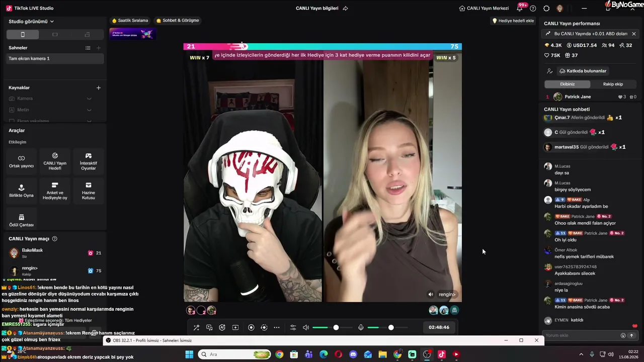644x362 pixels.
Task: Open the CANLI Yayın Merkezi link
Action: 484,8
